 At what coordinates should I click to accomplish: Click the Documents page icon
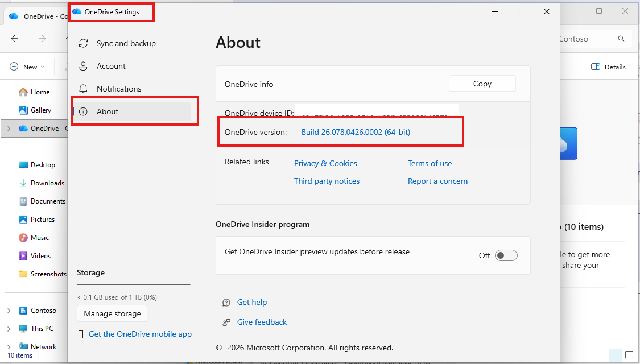[x=23, y=201]
